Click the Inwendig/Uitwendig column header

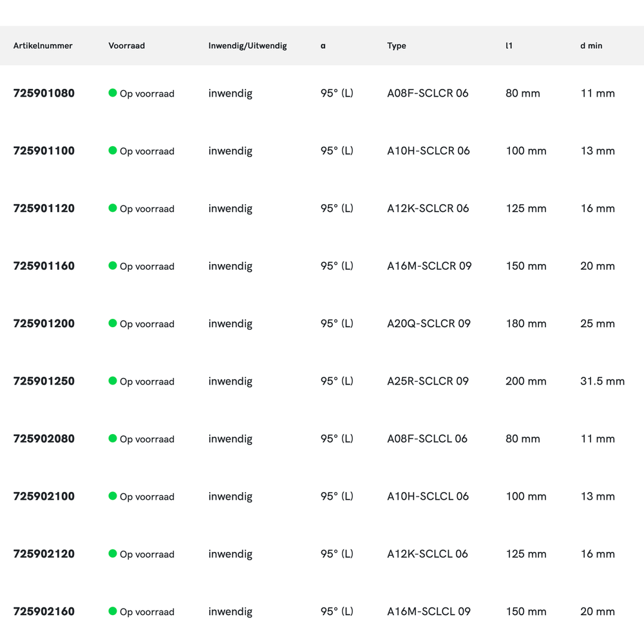pos(247,46)
